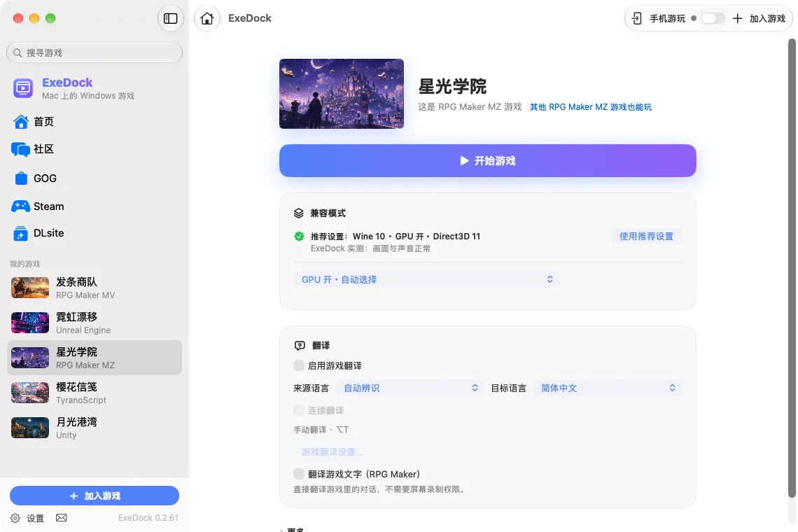Open the DLsite sidebar item
The image size is (798, 532).
click(94, 233)
